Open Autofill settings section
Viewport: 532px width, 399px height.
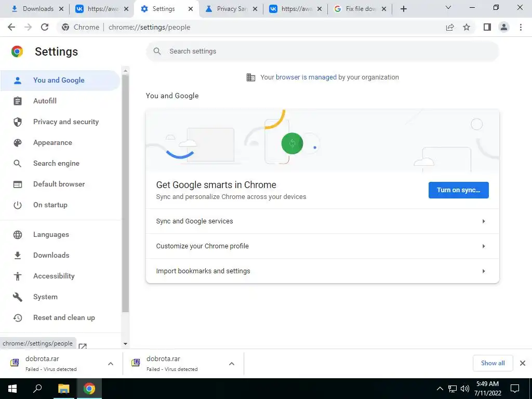pyautogui.click(x=60, y=101)
